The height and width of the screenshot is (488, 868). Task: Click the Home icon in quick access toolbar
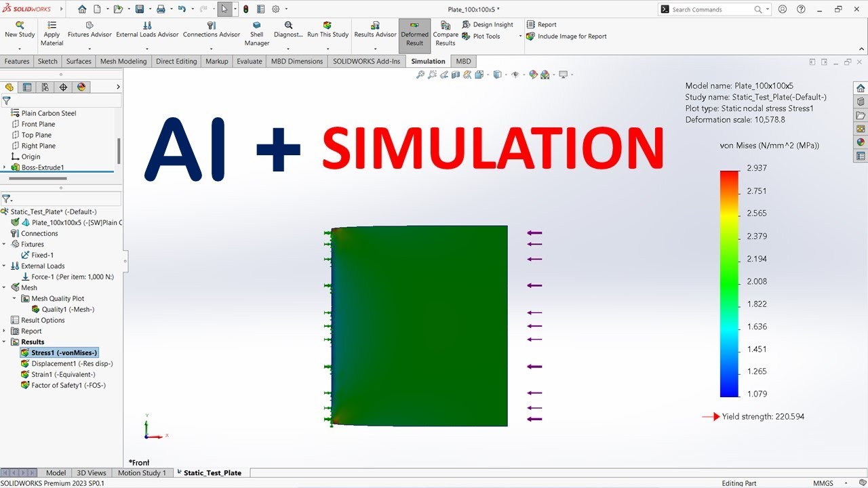click(82, 9)
